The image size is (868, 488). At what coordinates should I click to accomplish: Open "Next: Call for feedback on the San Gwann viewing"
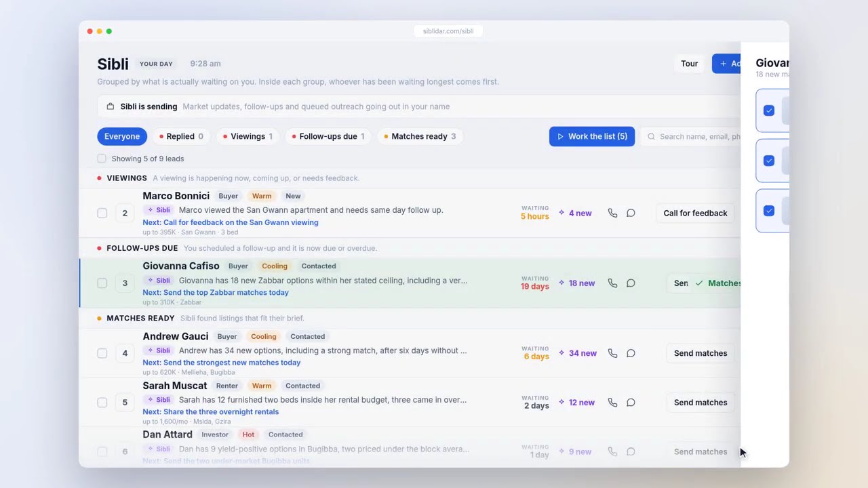[x=231, y=222]
